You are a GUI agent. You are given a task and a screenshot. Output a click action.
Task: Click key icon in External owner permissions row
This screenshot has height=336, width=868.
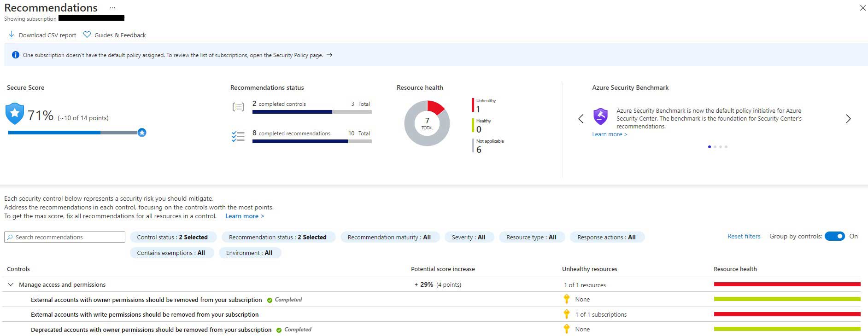coord(567,299)
